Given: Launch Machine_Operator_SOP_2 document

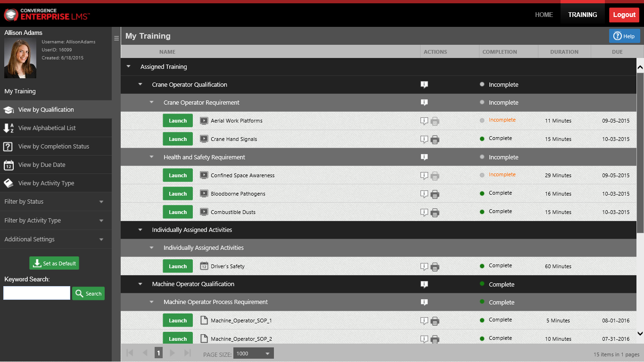Looking at the screenshot, I should (178, 338).
